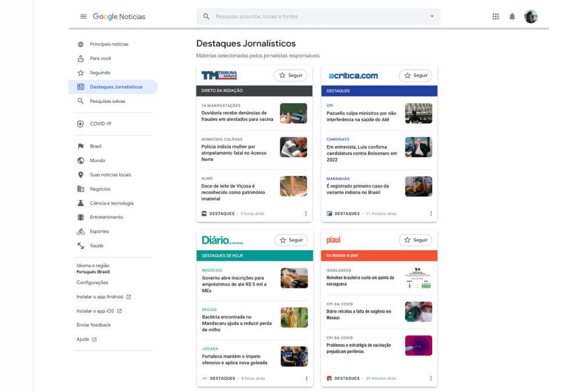575x392 pixels.
Task: Click Enviar feedback
Action: [x=94, y=325]
